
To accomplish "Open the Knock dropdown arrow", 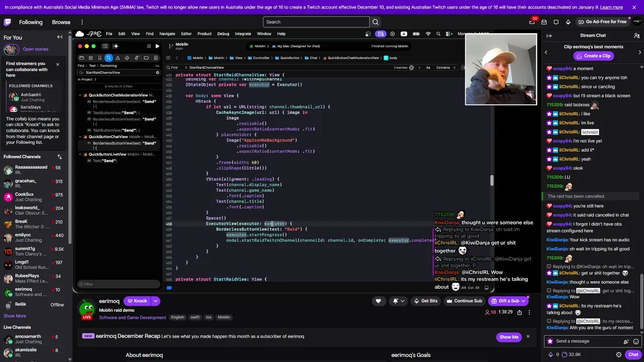I will 155,301.
